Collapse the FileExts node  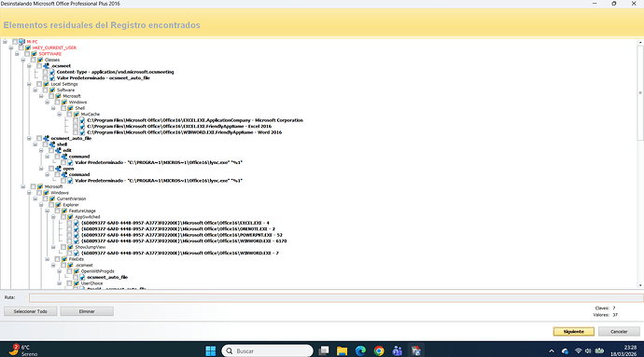(x=48, y=259)
